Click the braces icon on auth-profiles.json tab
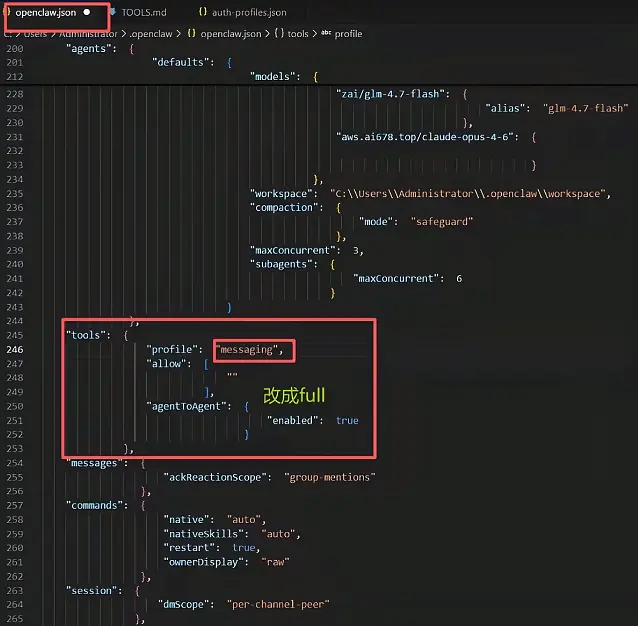 203,12
